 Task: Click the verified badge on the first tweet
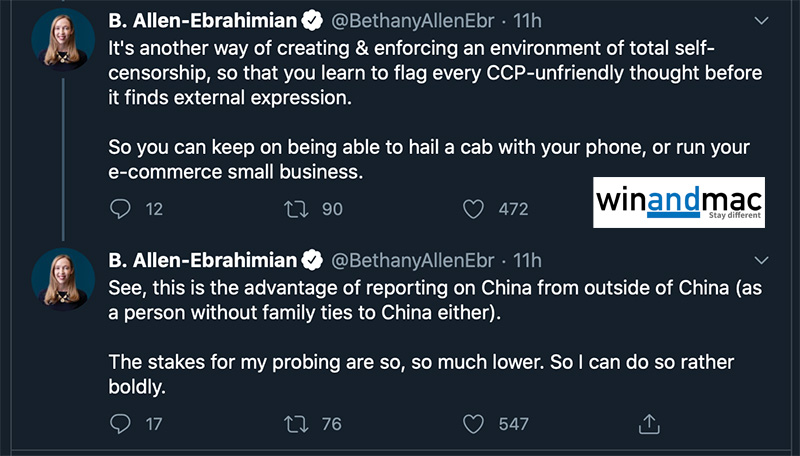pos(311,18)
